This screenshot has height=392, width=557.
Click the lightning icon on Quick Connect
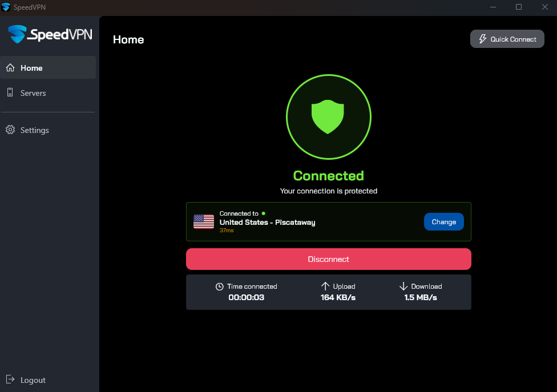click(x=483, y=39)
